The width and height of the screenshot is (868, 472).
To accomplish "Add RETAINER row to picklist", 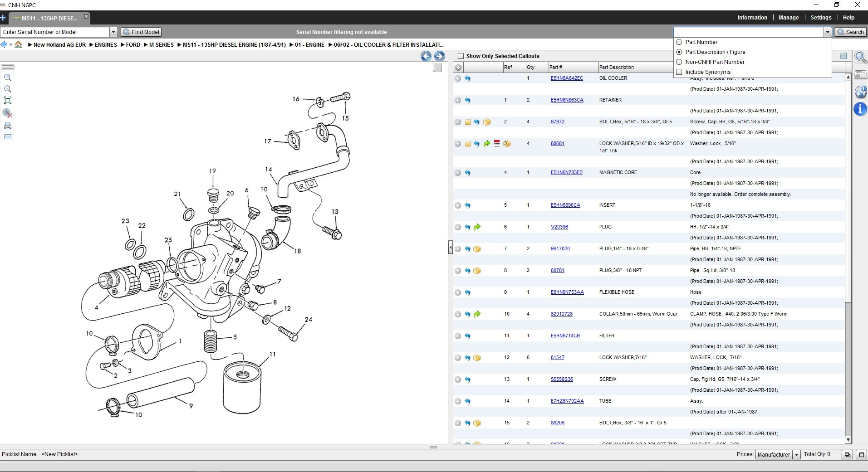I will click(458, 100).
